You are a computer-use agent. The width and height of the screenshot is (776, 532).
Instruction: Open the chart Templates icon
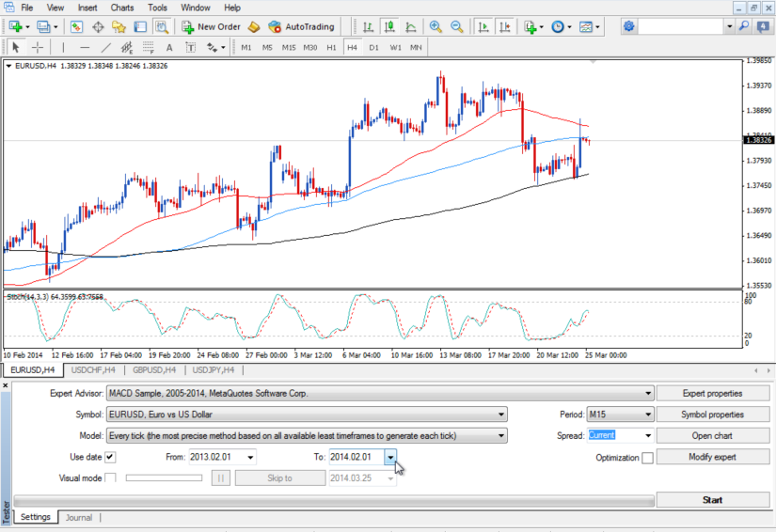(x=586, y=26)
